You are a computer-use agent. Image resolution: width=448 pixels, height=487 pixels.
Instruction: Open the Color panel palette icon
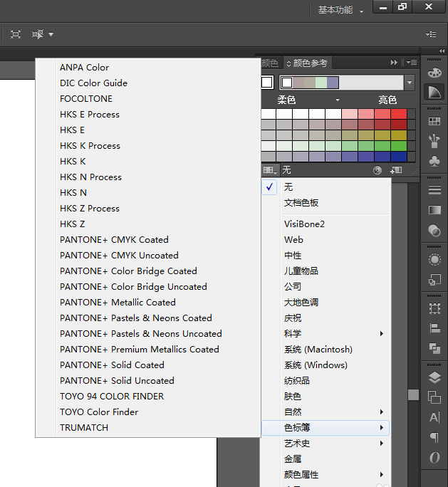coord(434,73)
